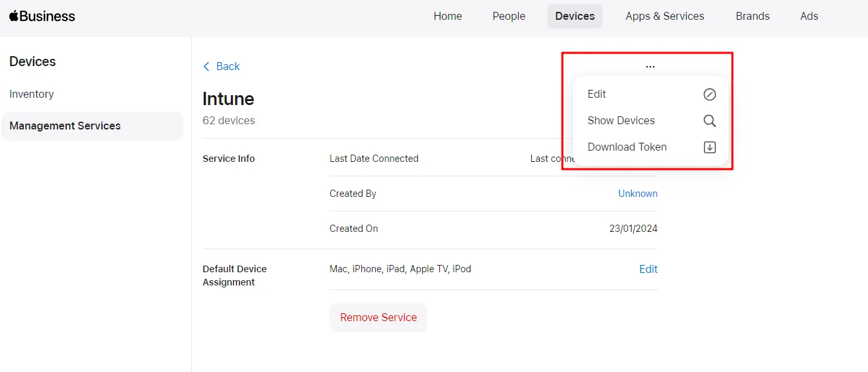Click the Remove Service button

[378, 318]
